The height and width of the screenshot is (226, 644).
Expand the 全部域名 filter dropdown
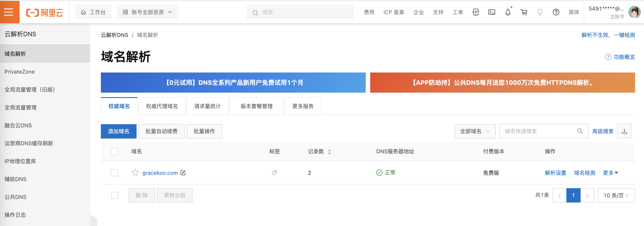475,131
